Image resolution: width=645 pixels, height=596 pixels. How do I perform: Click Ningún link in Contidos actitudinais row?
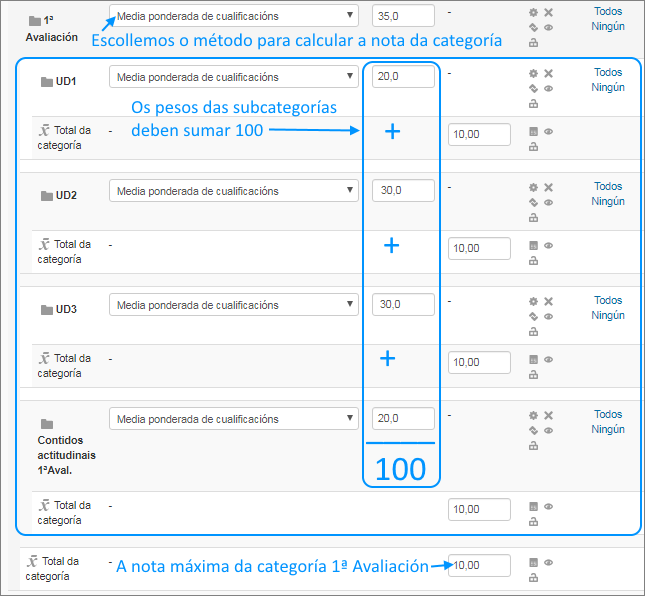point(608,429)
